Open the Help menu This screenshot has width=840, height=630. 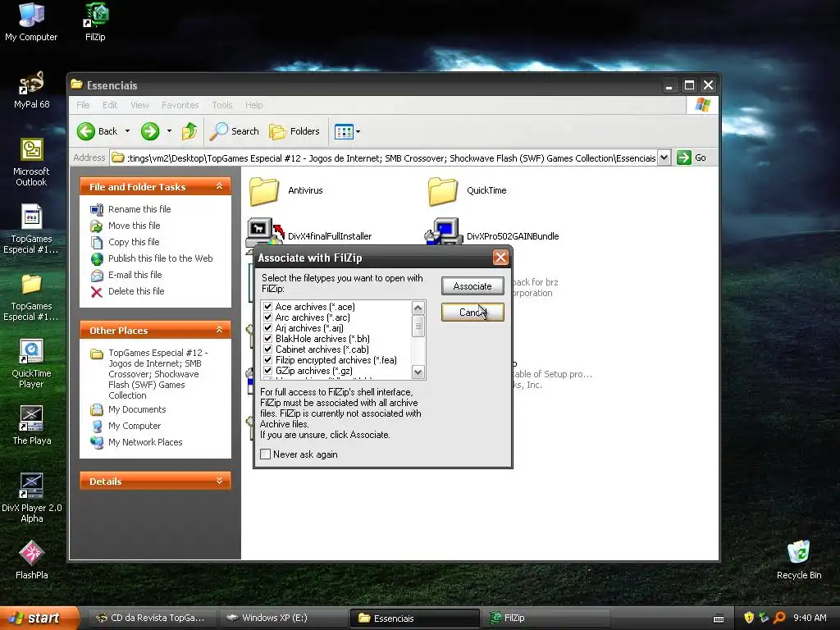click(254, 105)
